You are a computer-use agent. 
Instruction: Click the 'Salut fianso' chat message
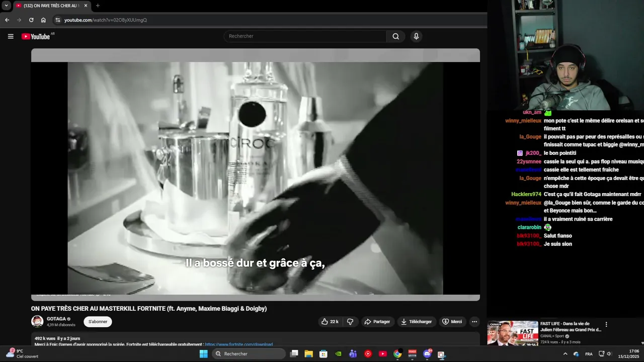(558, 236)
